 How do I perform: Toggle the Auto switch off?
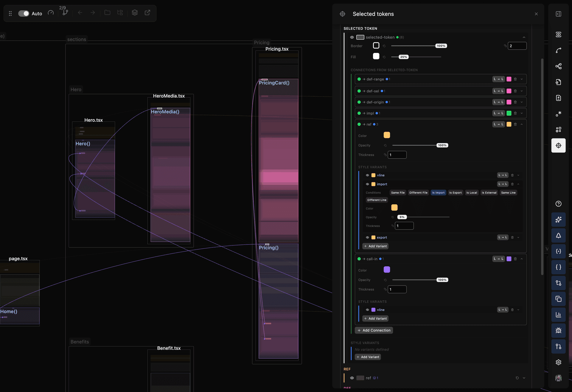[24, 13]
